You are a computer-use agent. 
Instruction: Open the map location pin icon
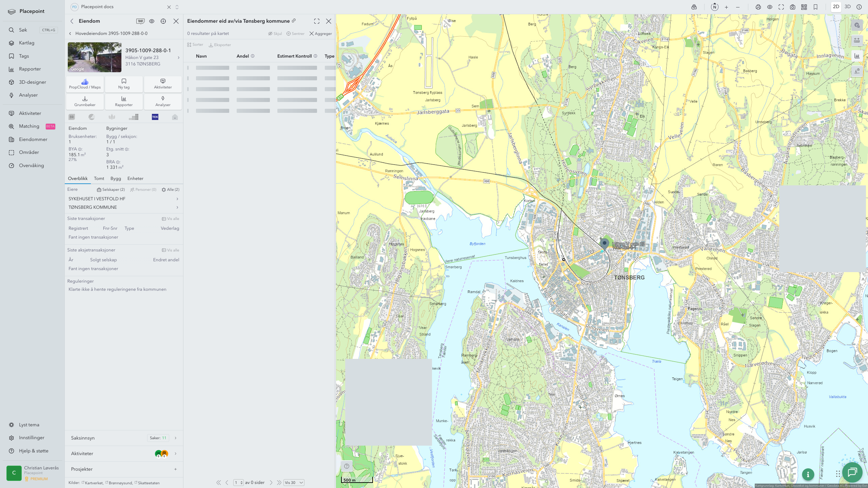pos(694,7)
